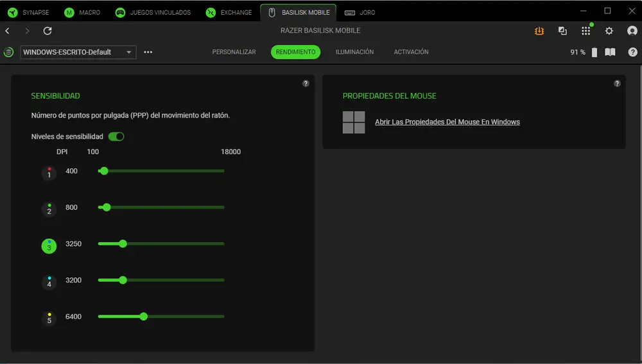The image size is (642, 364).
Task: Toggle Niveles de sensibilidad switch
Action: (x=116, y=137)
